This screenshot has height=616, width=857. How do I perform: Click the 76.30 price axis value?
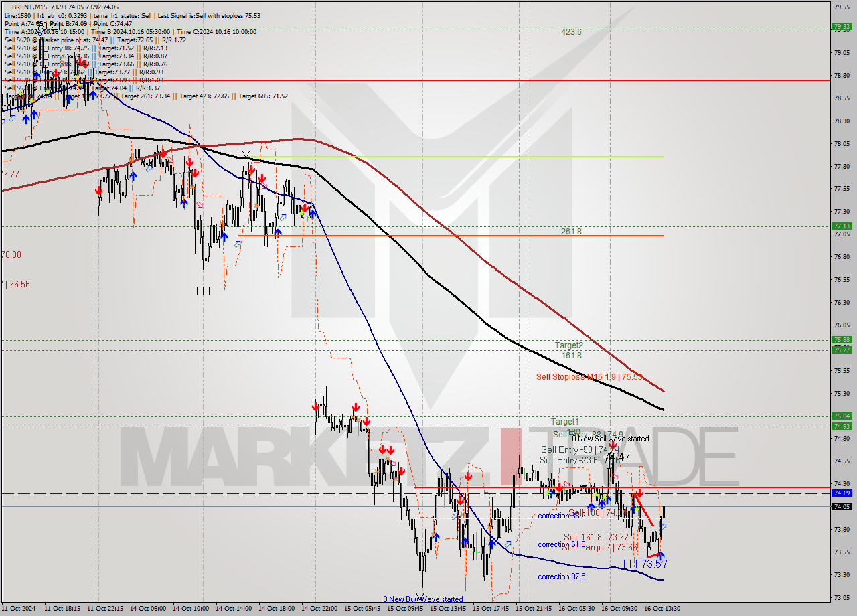[841, 302]
